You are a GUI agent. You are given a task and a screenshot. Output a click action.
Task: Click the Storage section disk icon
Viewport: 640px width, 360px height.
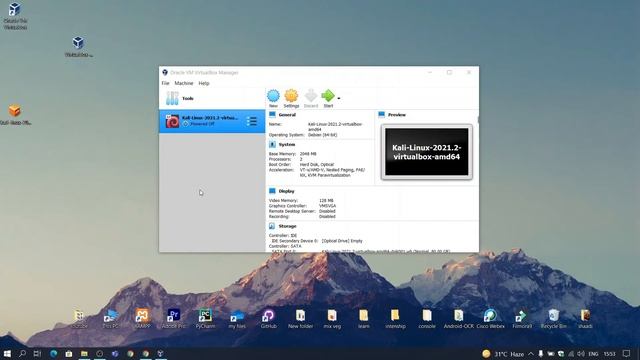pyautogui.click(x=272, y=226)
